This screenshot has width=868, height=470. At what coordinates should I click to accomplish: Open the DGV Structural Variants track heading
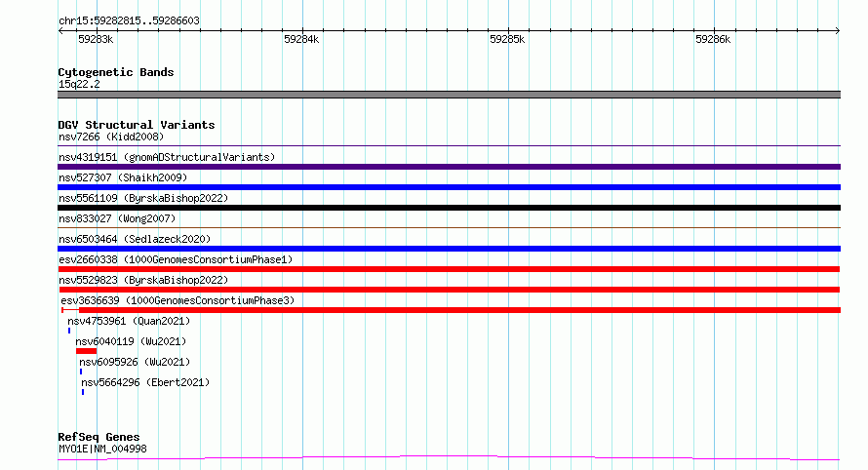pyautogui.click(x=137, y=125)
